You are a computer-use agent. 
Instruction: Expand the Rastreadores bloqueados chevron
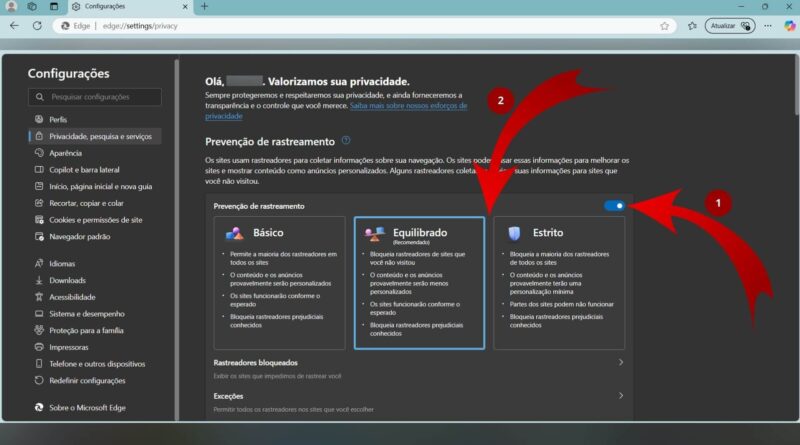coord(621,362)
